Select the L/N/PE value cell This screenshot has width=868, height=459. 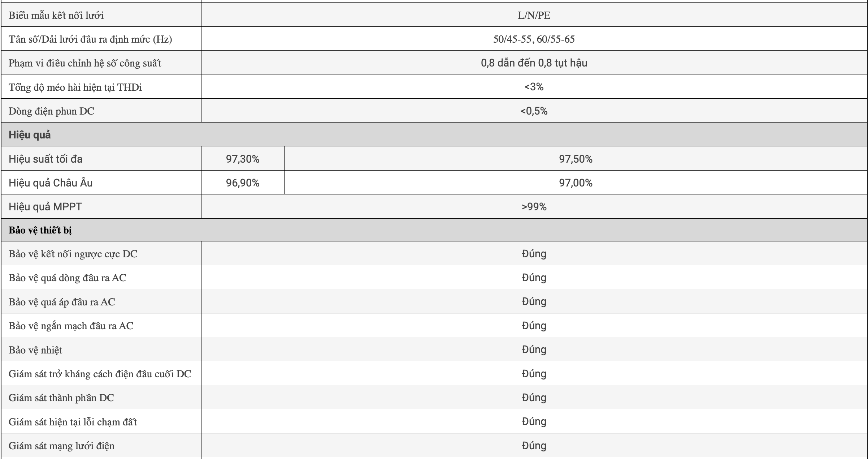pos(534,15)
